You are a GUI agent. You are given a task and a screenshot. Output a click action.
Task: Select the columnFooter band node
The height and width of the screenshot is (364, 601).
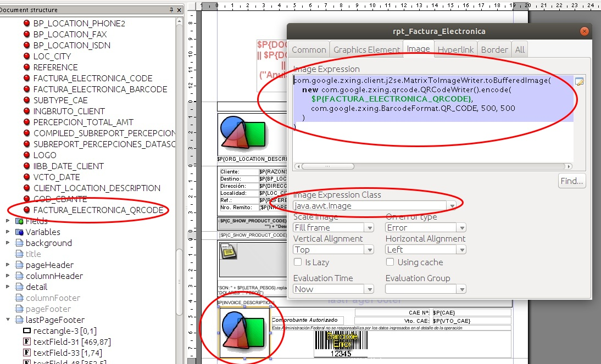click(53, 298)
